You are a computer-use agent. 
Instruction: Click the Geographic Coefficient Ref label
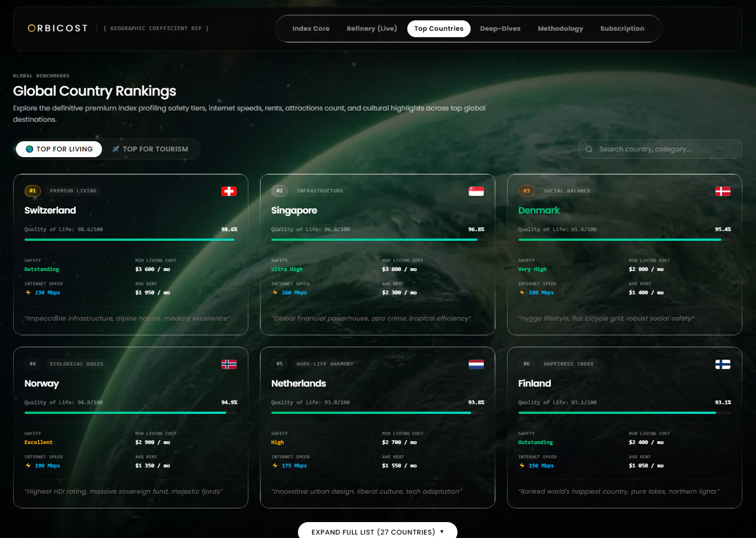point(156,28)
